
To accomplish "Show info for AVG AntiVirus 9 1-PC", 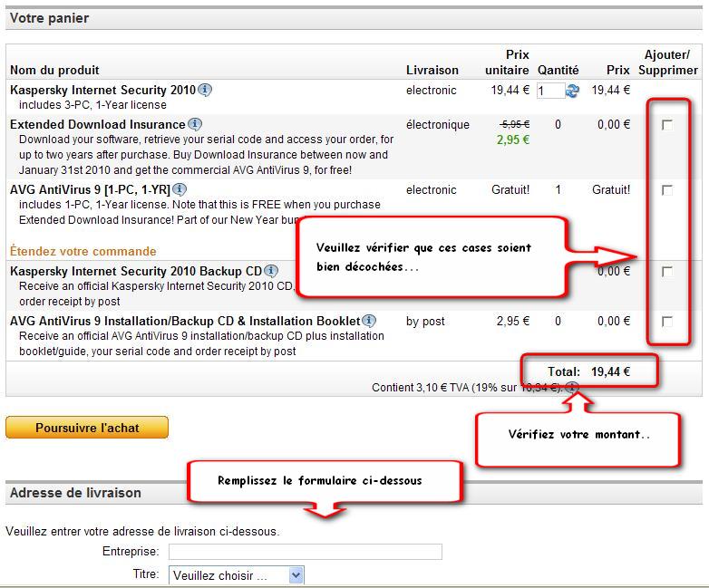I will [x=180, y=189].
